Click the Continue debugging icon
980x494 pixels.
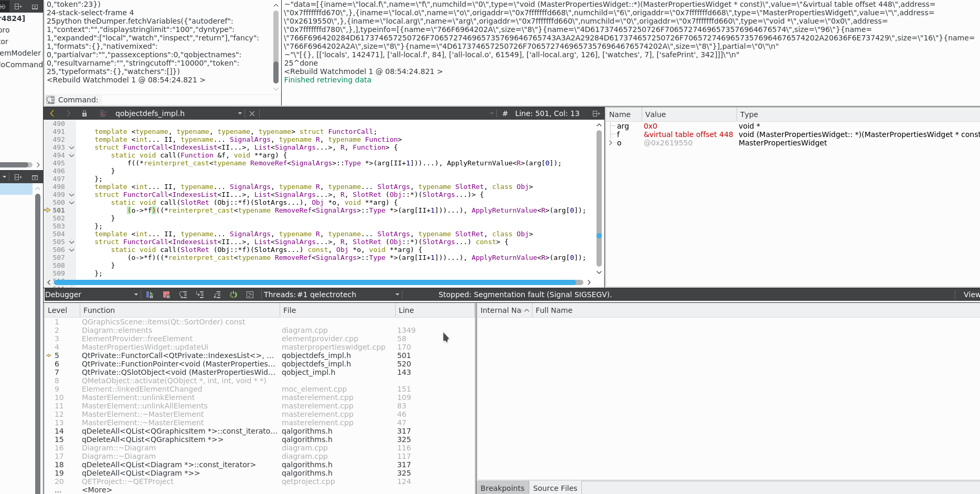[x=150, y=295]
